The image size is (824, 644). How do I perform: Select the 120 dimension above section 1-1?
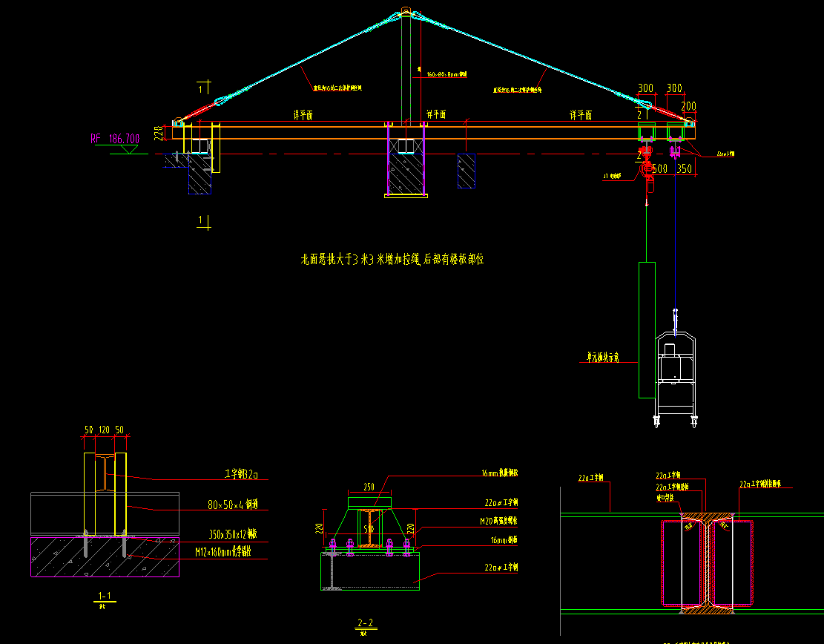(x=105, y=430)
